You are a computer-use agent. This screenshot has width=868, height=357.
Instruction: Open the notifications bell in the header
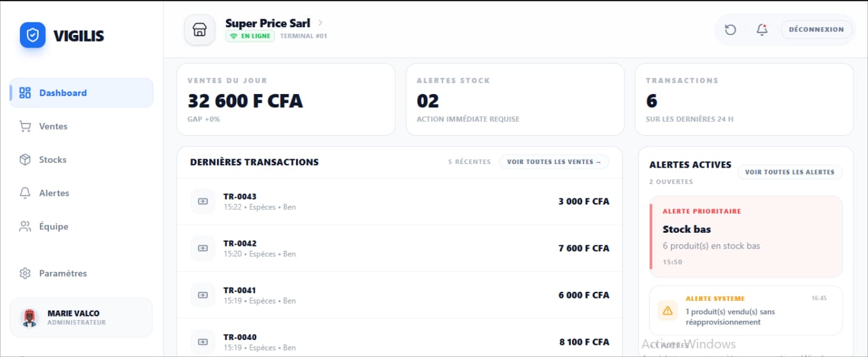click(x=761, y=29)
